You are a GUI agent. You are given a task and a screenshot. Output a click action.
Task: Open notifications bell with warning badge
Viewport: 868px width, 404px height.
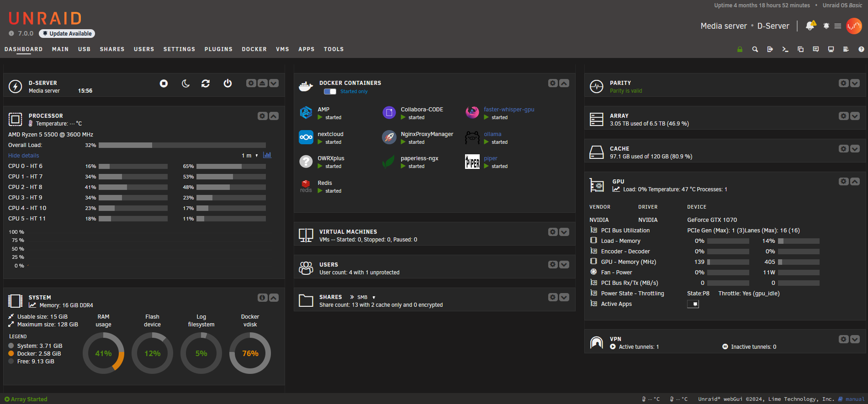click(810, 26)
